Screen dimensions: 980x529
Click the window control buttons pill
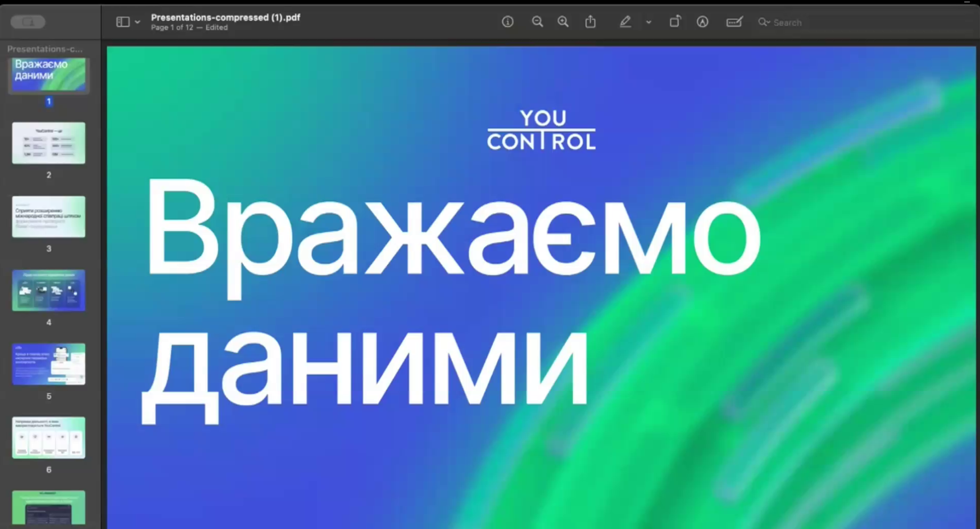pos(28,22)
